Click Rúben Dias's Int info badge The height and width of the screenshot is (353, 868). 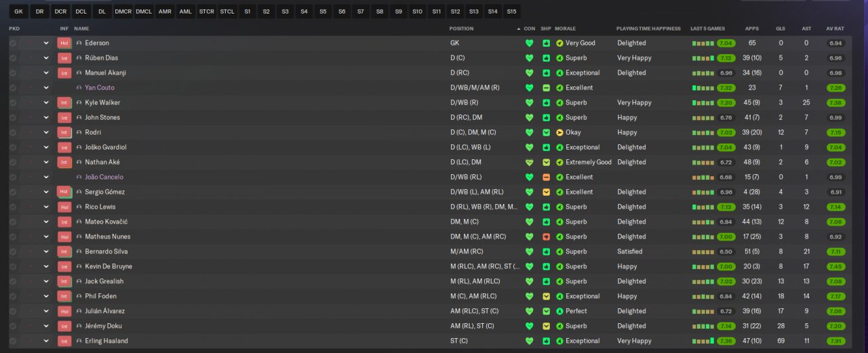(x=64, y=58)
